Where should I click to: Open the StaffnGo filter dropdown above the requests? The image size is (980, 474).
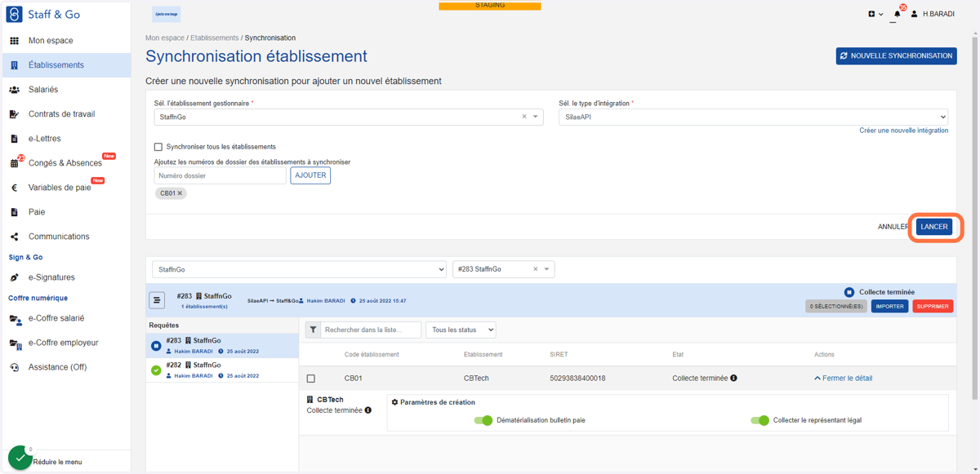[299, 269]
